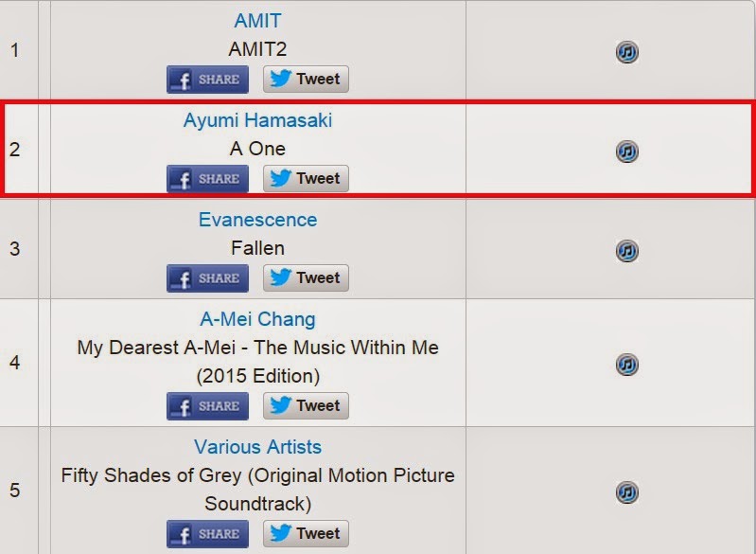Image resolution: width=756 pixels, height=554 pixels.
Task: Tweet the Fifty Shades of Grey entry
Action: click(x=306, y=534)
